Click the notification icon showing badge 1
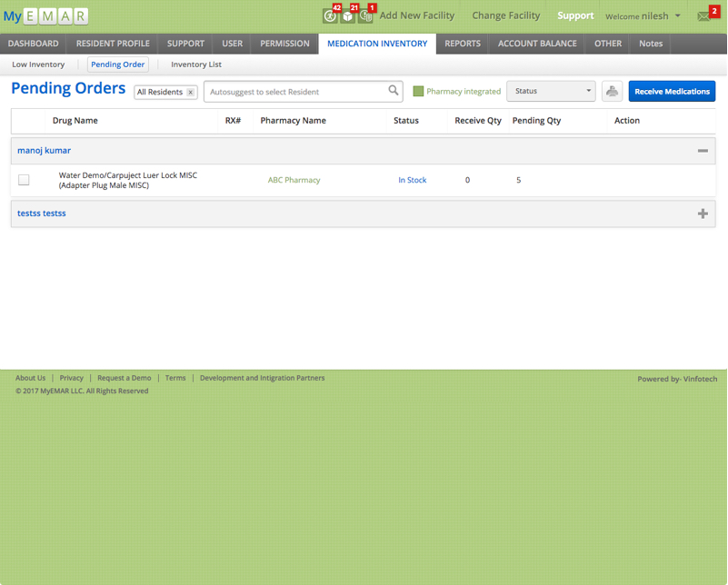Image resolution: width=728 pixels, height=585 pixels. (x=364, y=16)
